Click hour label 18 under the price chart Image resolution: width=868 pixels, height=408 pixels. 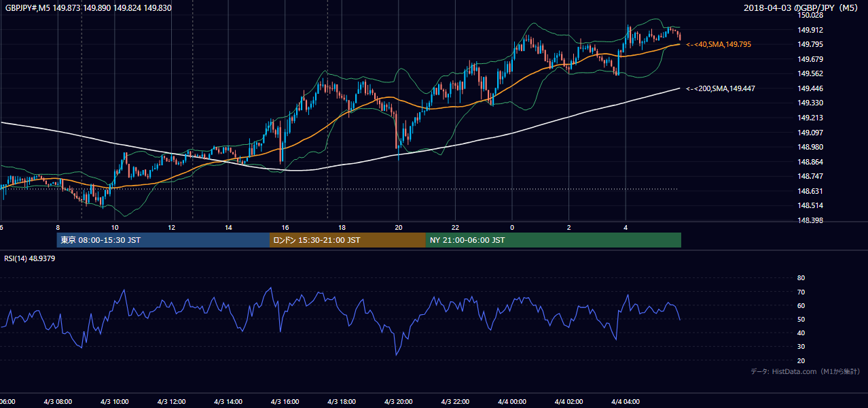click(342, 227)
